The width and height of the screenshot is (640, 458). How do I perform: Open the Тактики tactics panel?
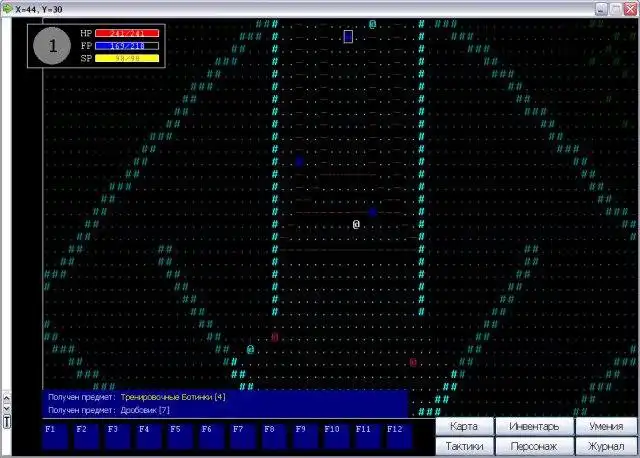tap(464, 446)
